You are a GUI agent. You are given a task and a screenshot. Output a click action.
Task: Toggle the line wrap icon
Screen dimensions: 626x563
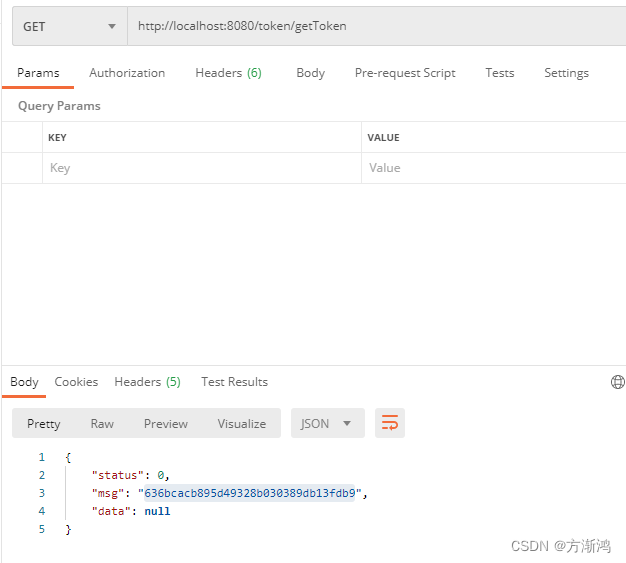390,423
